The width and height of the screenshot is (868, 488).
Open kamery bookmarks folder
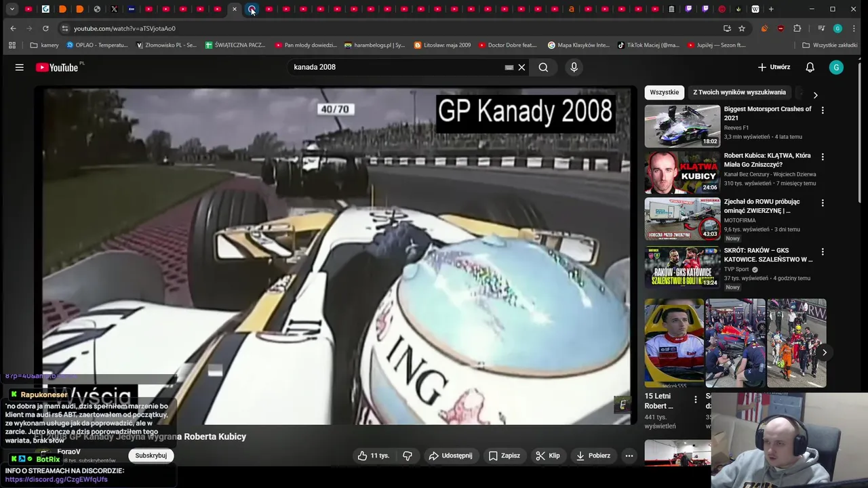(x=45, y=45)
